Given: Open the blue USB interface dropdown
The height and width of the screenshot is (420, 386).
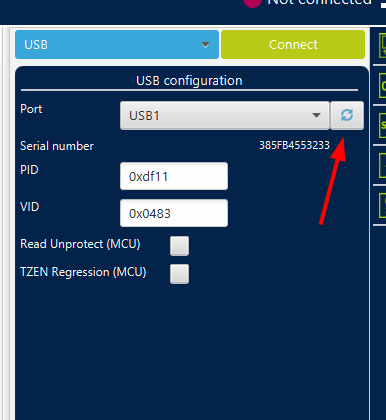Looking at the screenshot, I should [x=117, y=45].
